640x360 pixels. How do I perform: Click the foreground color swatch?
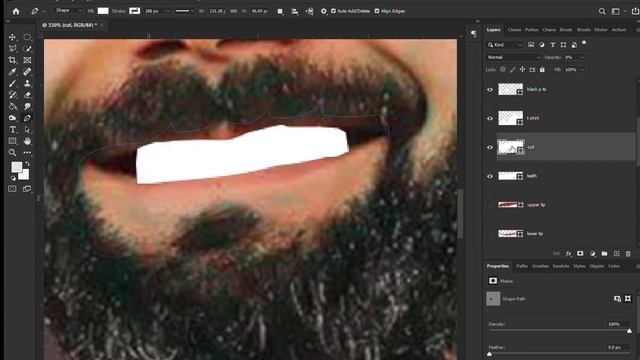tap(17, 167)
